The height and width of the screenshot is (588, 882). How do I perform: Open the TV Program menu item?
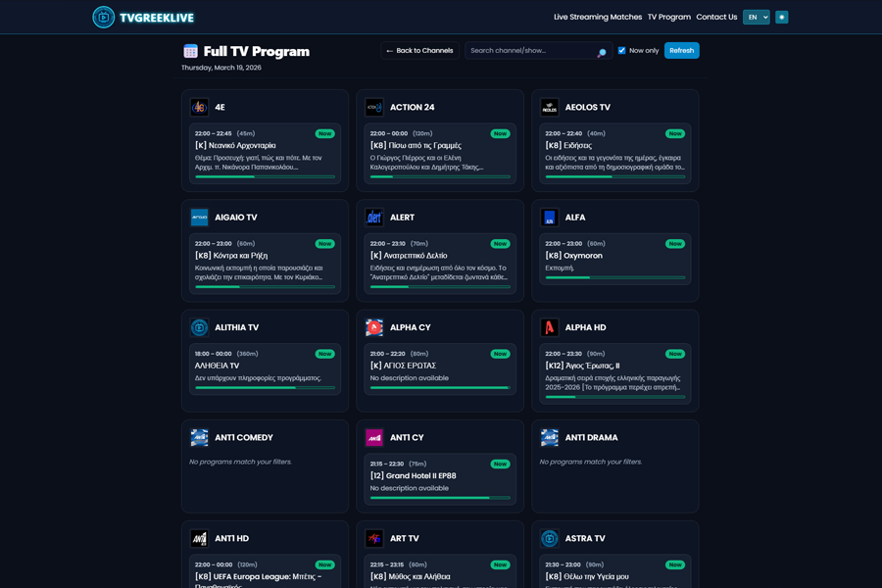[x=668, y=17]
